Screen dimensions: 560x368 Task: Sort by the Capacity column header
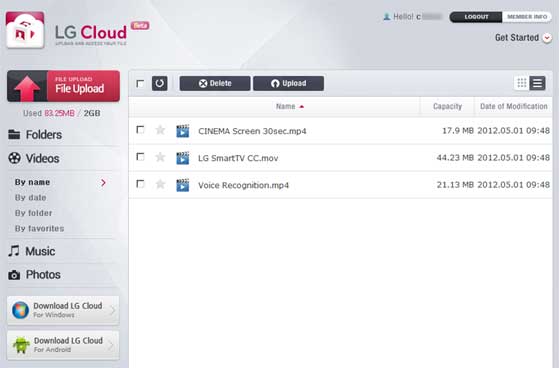coord(447,106)
